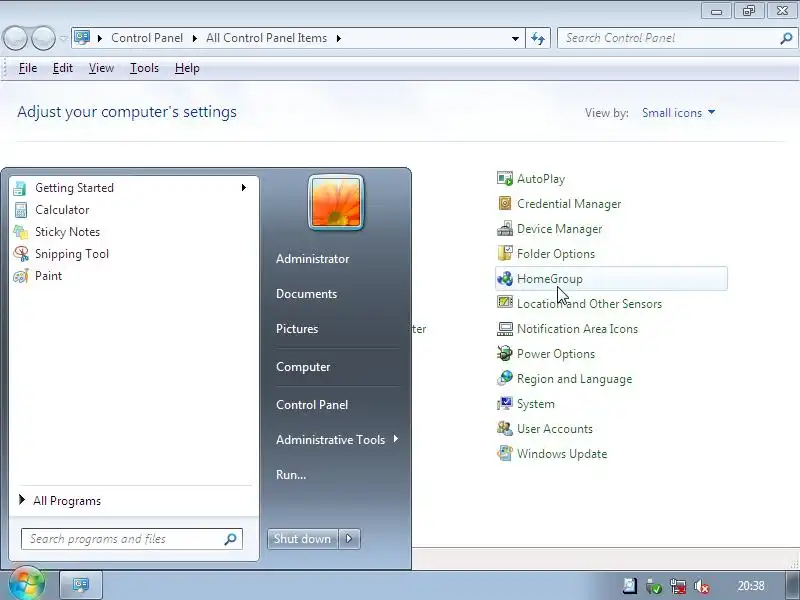Click the Windows Update icon

[505, 453]
